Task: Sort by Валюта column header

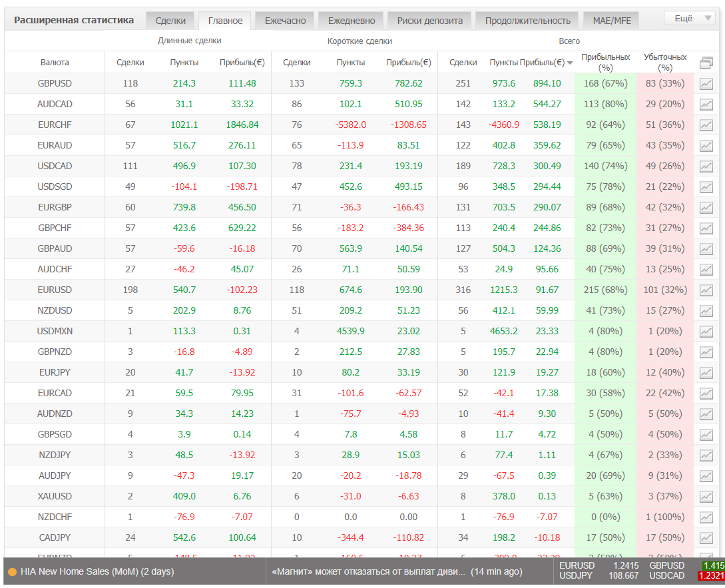Action: point(55,63)
